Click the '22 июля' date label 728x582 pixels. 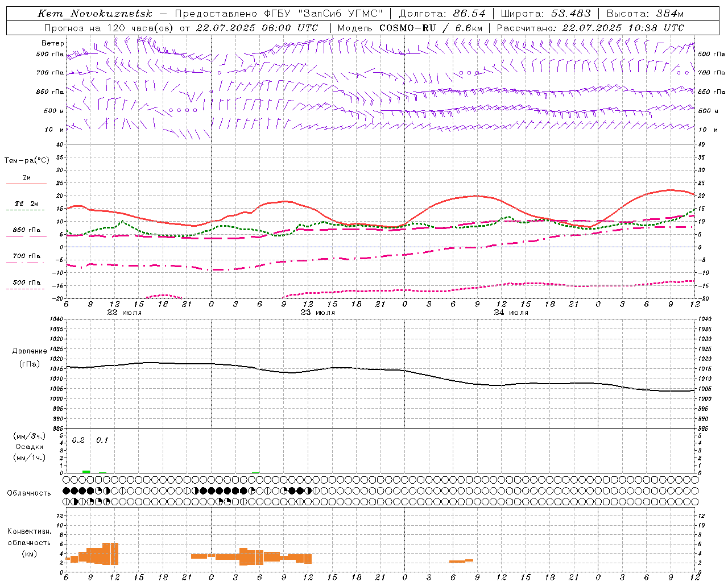pyautogui.click(x=125, y=313)
